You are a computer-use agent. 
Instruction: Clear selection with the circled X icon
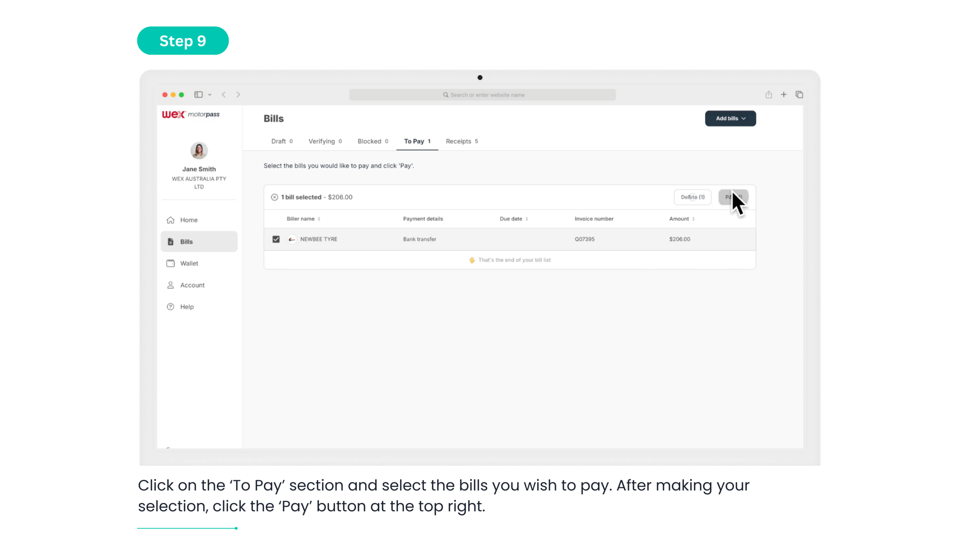click(274, 197)
